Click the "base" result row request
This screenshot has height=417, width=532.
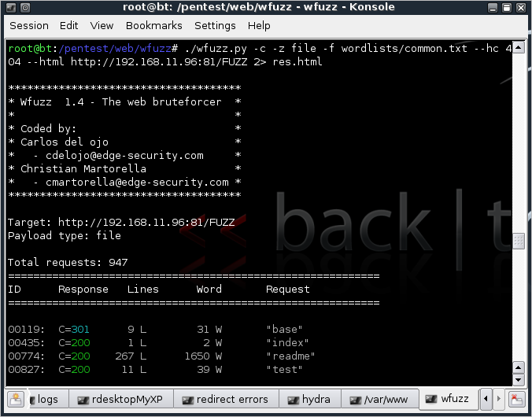284,330
